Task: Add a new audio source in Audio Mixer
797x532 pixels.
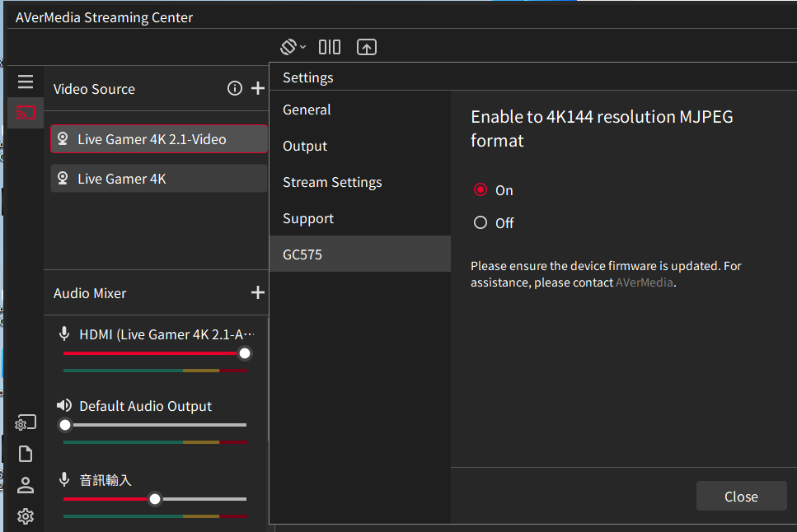Action: [258, 292]
